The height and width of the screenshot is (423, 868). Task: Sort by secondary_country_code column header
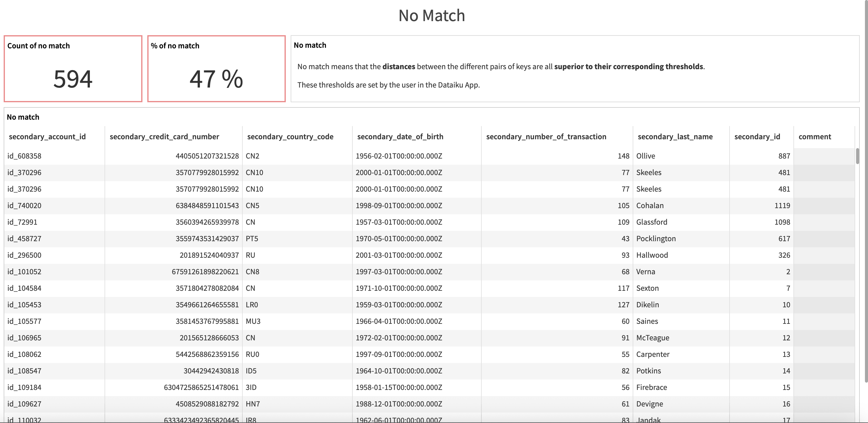(290, 137)
